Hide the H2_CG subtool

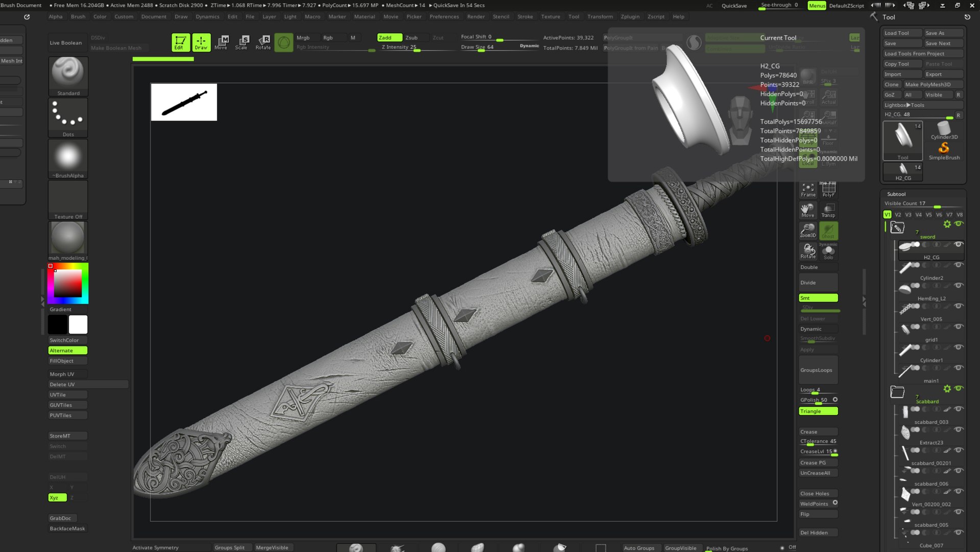click(959, 244)
